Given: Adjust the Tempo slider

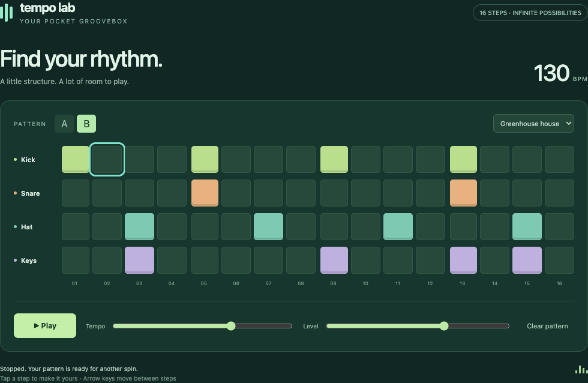Looking at the screenshot, I should [203, 326].
